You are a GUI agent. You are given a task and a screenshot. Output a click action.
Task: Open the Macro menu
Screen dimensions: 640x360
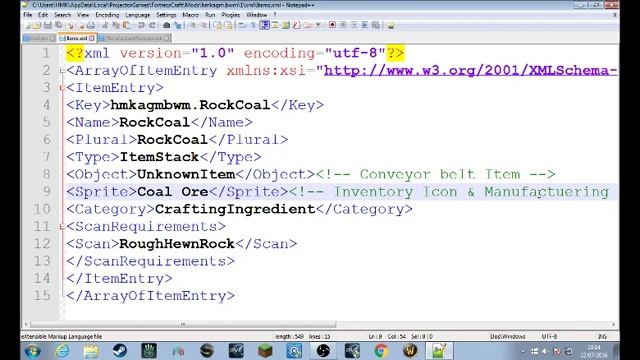pos(191,15)
